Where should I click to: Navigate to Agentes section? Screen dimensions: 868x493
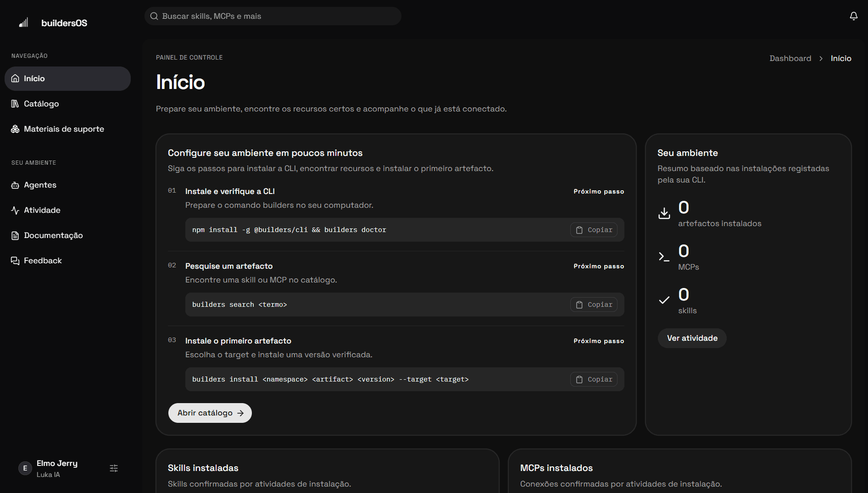67,185
